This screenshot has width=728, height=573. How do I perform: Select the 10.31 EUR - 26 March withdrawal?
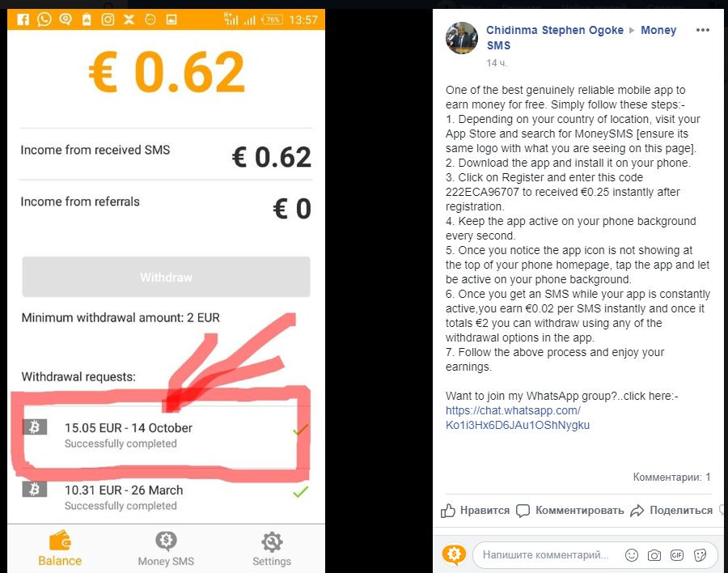tap(166, 497)
